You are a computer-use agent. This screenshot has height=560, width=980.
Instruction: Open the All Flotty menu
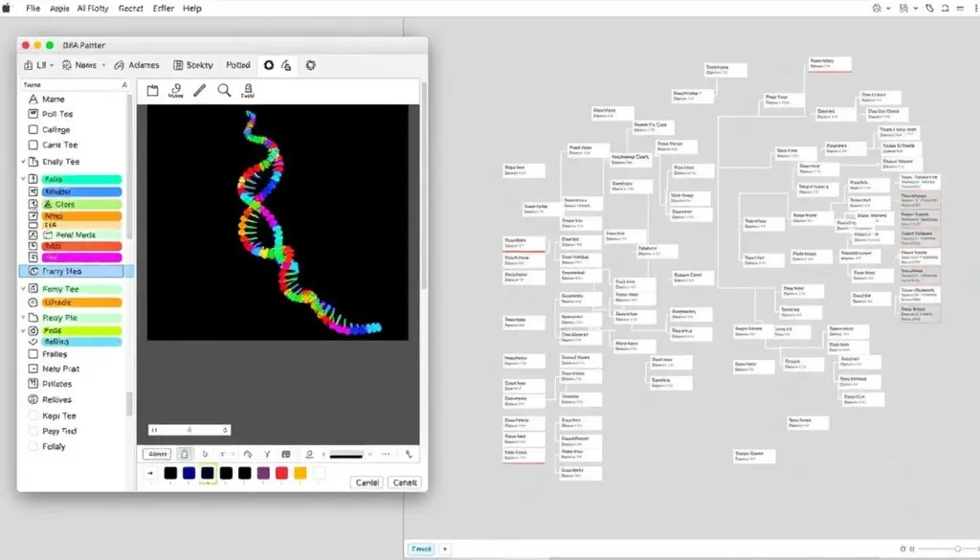pos(93,8)
